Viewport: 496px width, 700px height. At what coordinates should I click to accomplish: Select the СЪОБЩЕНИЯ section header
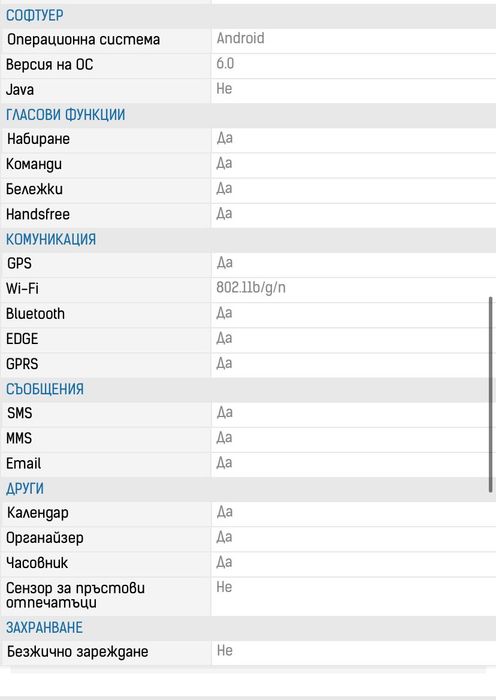45,389
